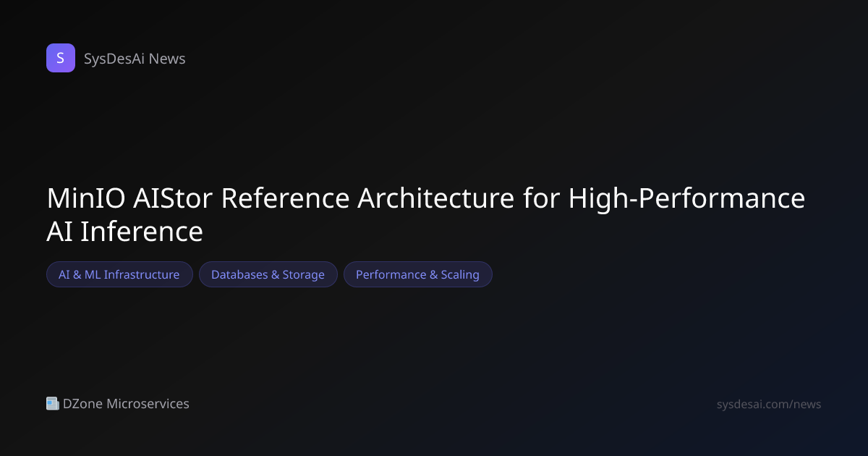Screen dimensions: 868x456
Task: Click the DZone Microservices source label
Action: (x=126, y=404)
